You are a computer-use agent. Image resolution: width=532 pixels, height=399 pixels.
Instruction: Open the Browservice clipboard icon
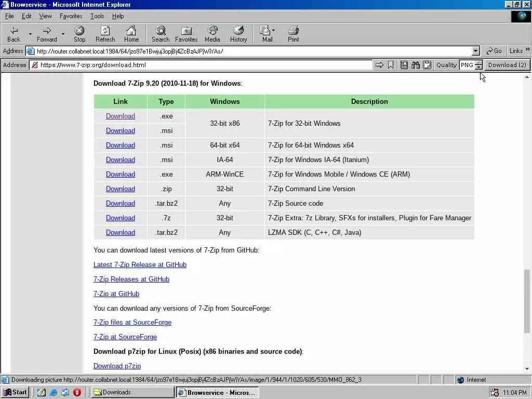pos(427,65)
